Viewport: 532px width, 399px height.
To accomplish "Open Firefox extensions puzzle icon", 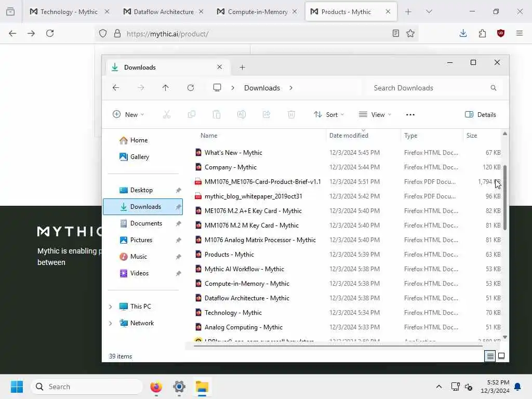I will point(482,33).
